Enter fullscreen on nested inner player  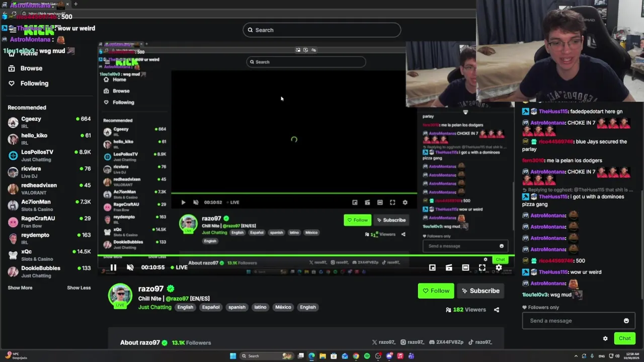click(x=392, y=203)
